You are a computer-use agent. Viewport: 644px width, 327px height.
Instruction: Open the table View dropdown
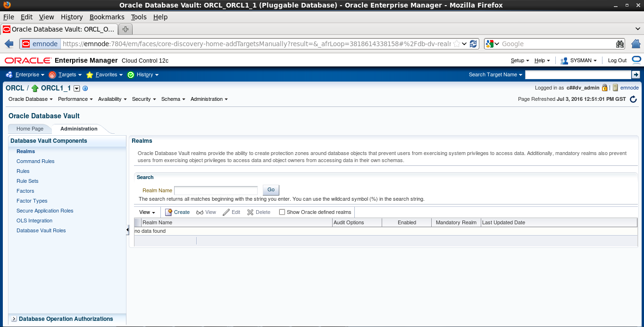click(x=147, y=212)
